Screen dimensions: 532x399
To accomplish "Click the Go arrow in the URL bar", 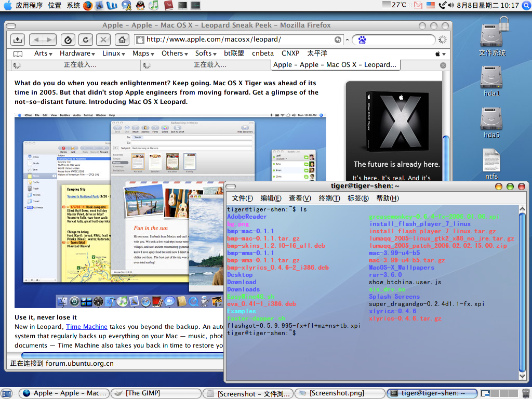I will click(338, 39).
